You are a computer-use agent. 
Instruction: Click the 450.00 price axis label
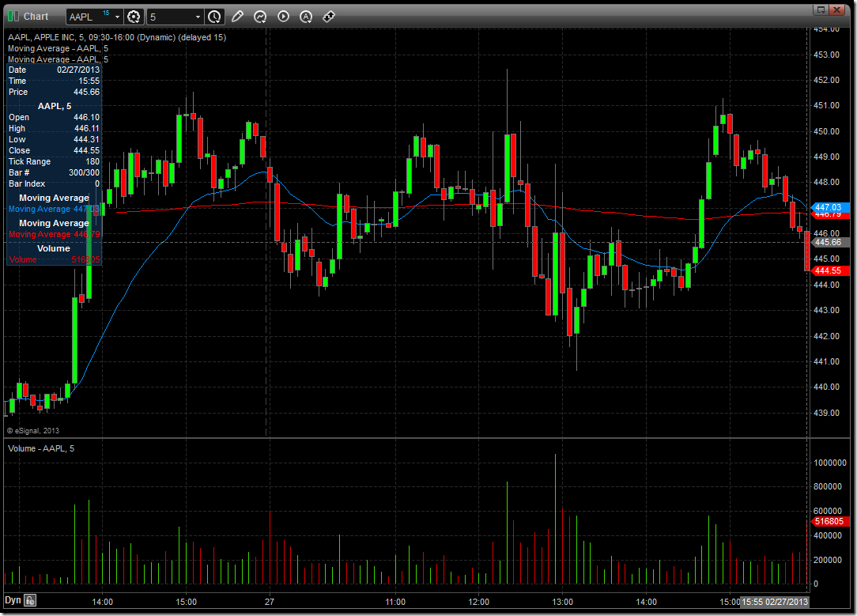(x=826, y=131)
